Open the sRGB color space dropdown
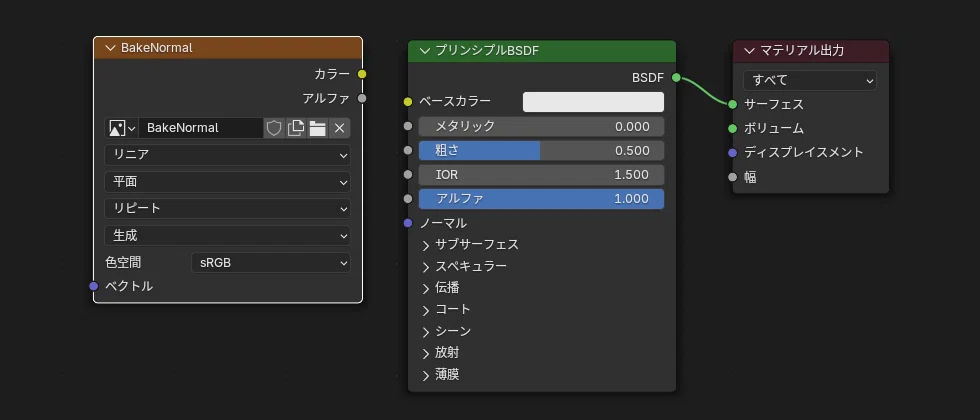The image size is (980, 420). coord(271,263)
